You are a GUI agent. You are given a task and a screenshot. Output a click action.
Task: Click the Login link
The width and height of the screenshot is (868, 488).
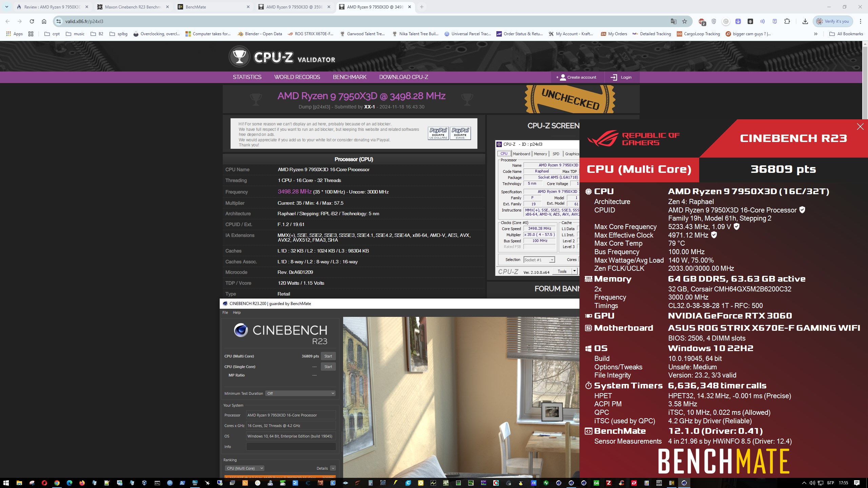point(621,77)
